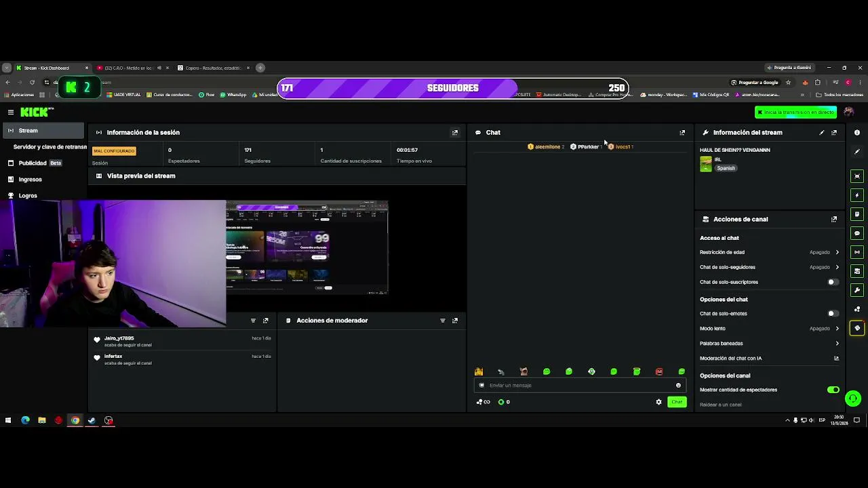Edit stream info with the pencil in the Información del stream header
Viewport: 868px width, 488px height.
(822, 133)
